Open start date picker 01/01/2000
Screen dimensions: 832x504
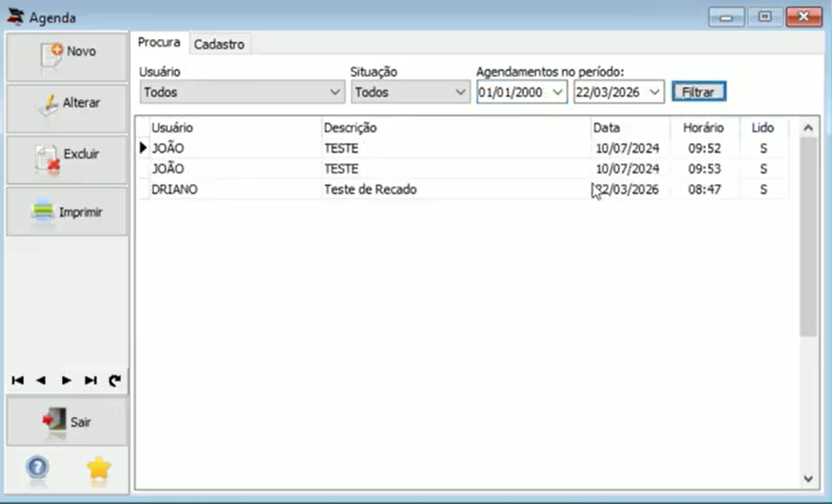(x=557, y=92)
